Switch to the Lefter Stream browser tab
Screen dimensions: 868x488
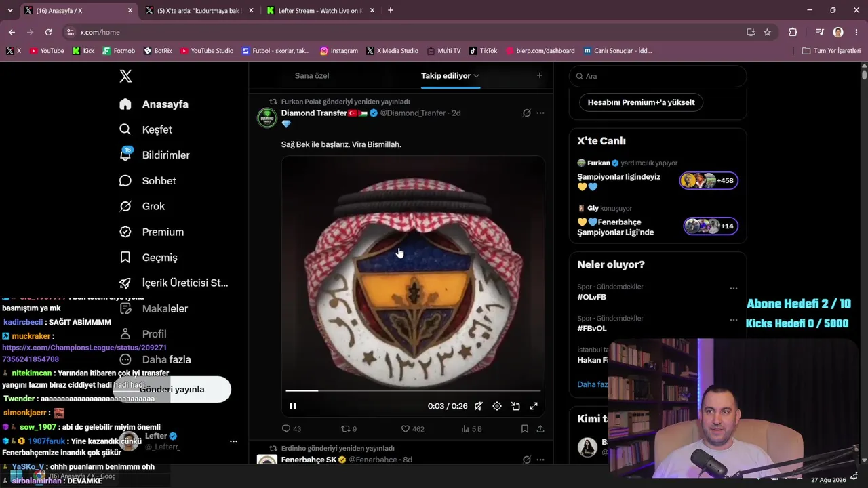click(x=319, y=10)
